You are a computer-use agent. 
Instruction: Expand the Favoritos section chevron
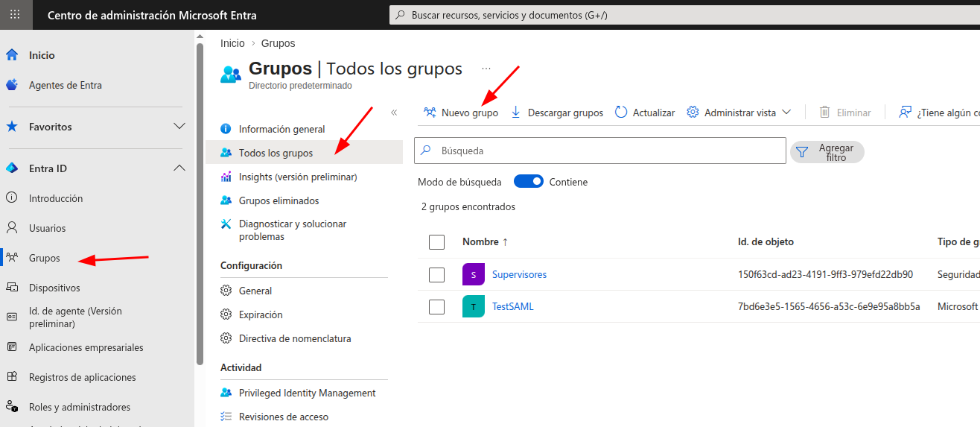click(179, 127)
